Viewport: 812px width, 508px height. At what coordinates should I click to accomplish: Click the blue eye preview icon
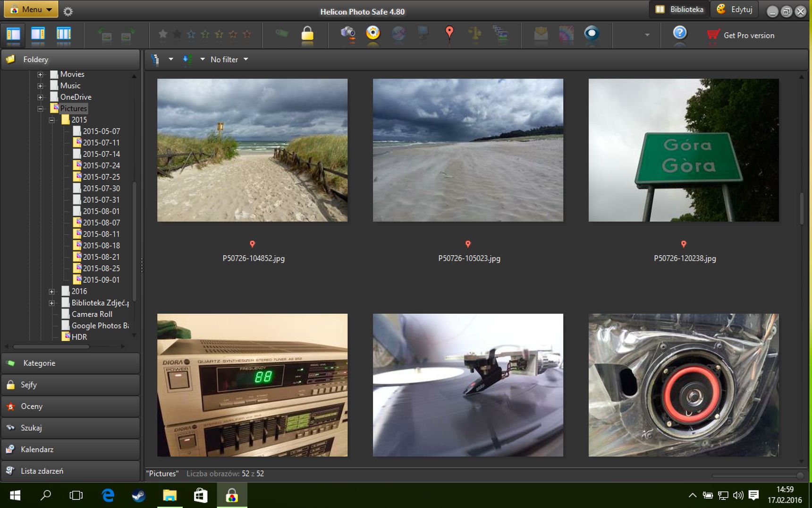tap(592, 34)
